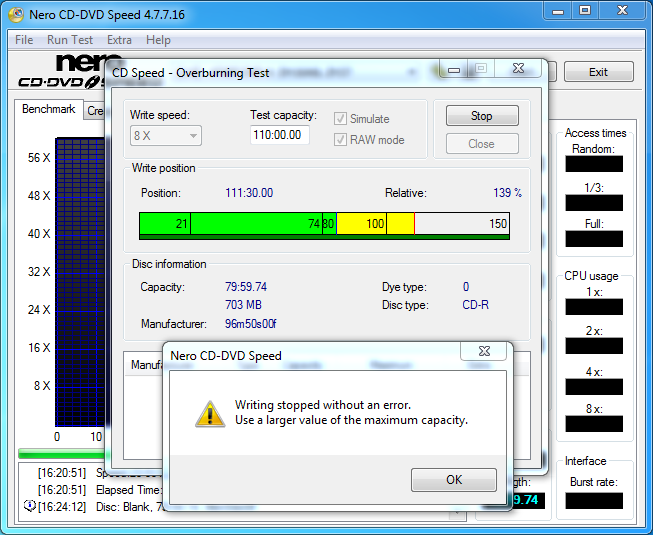Image resolution: width=653 pixels, height=535 pixels.
Task: Minimize the Overburning Test dialog
Action: point(454,68)
